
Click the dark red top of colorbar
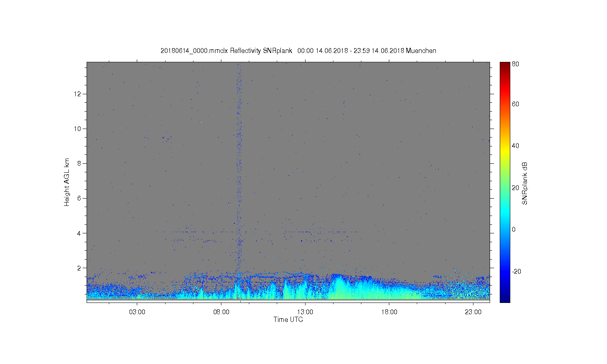click(505, 66)
